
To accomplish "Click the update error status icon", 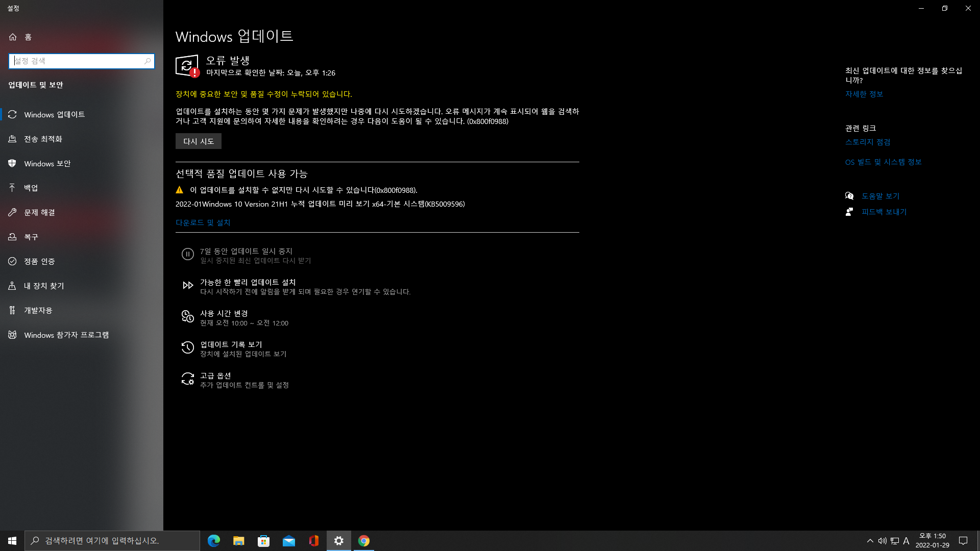I will [187, 66].
